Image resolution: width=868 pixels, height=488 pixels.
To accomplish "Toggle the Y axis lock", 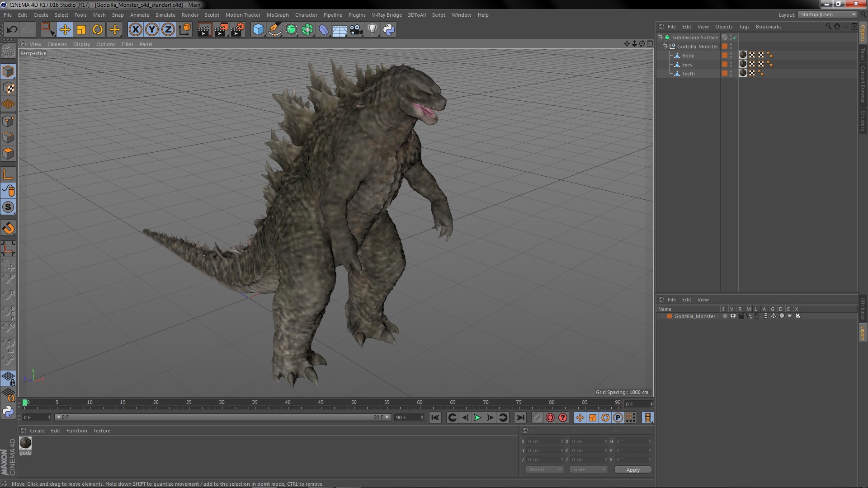I will 152,30.
